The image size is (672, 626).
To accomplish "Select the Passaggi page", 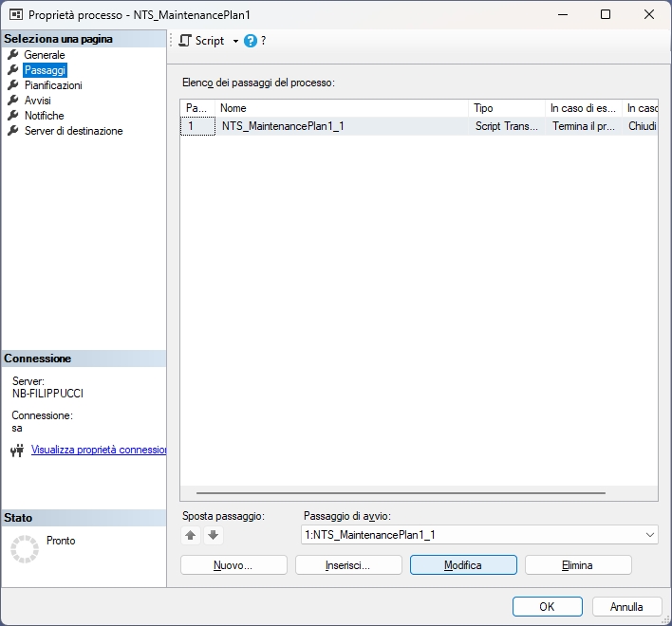I will [x=45, y=70].
